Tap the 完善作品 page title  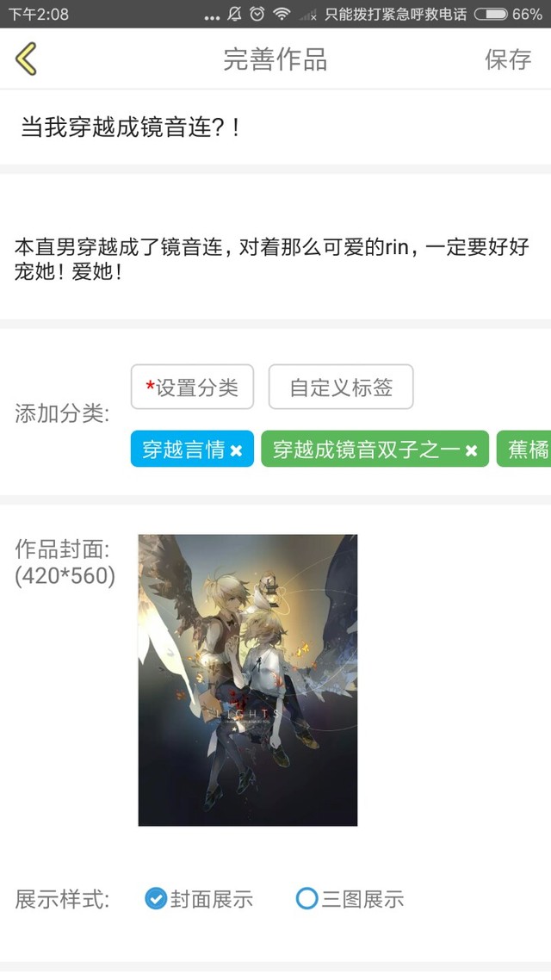pos(275,59)
